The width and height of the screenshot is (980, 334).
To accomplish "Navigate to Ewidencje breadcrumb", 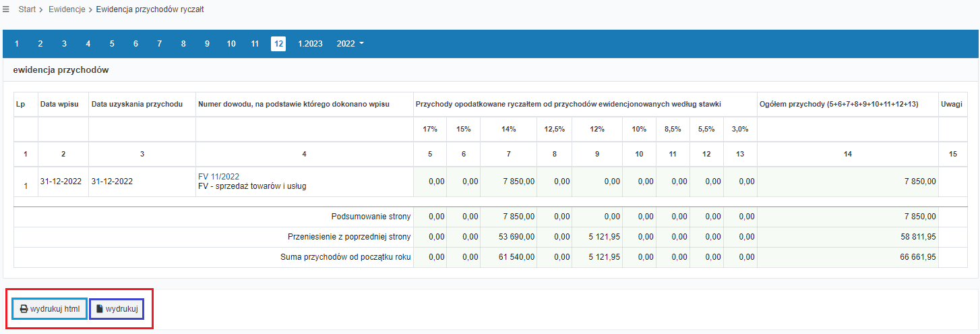I will point(67,9).
